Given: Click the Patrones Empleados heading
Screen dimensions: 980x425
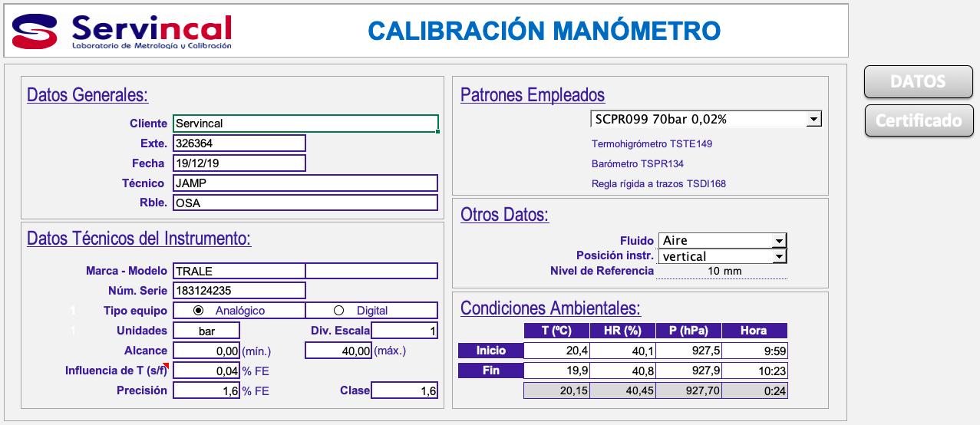Looking at the screenshot, I should pos(533,95).
